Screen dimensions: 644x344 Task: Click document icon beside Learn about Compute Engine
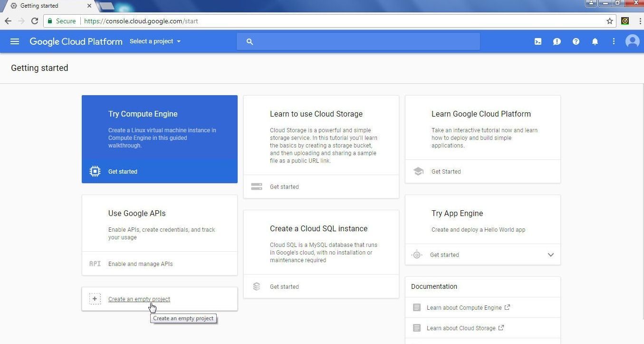[417, 307]
